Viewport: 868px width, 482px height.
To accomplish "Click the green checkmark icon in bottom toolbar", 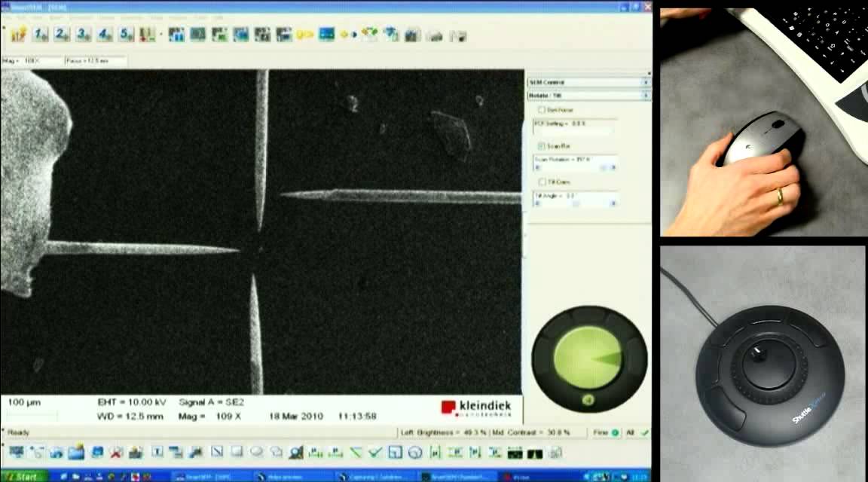I will pyautogui.click(x=375, y=453).
